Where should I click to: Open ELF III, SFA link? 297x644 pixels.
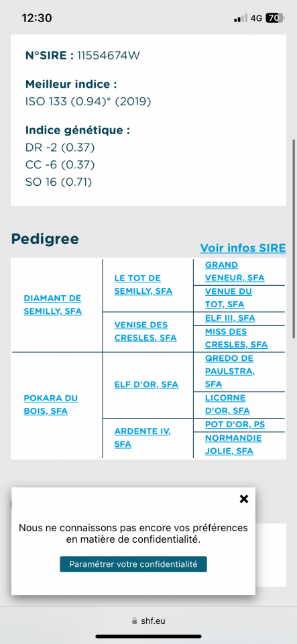coord(230,318)
